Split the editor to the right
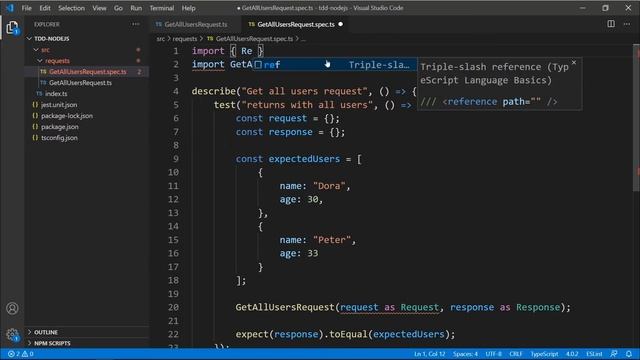This screenshot has width=640, height=360. pyautogui.click(x=611, y=24)
